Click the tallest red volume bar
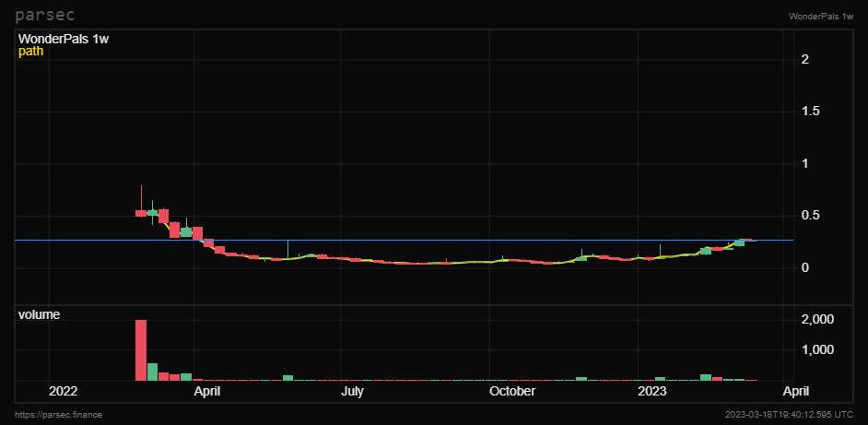Viewport: 868px width, 425px height. 141,350
